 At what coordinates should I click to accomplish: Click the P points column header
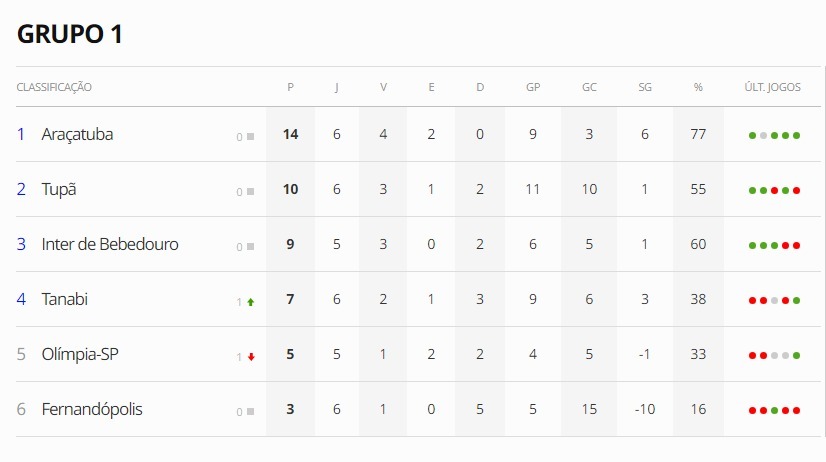point(290,87)
